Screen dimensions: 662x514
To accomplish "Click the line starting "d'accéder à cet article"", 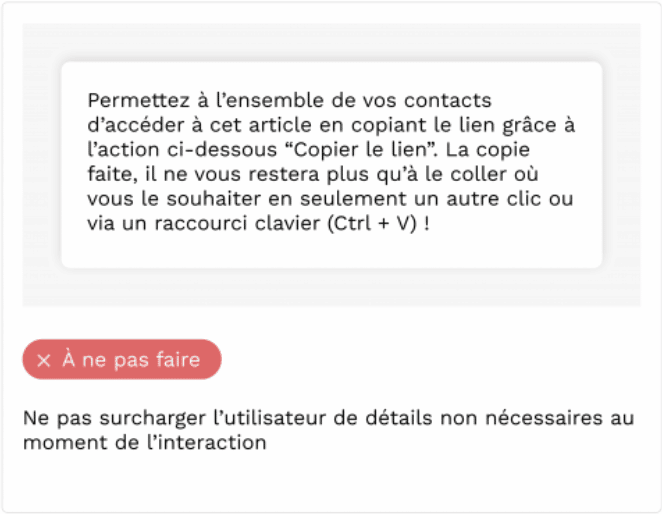I will [331, 125].
